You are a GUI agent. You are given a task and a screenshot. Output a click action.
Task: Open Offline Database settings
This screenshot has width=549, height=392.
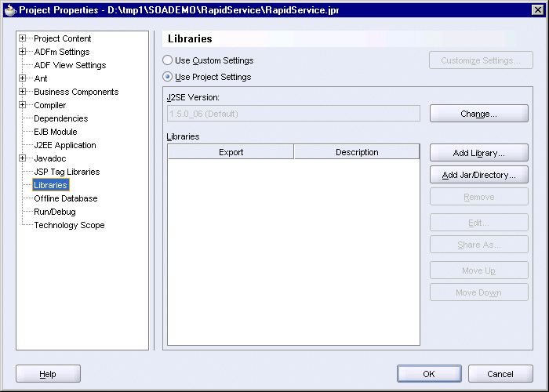[66, 198]
